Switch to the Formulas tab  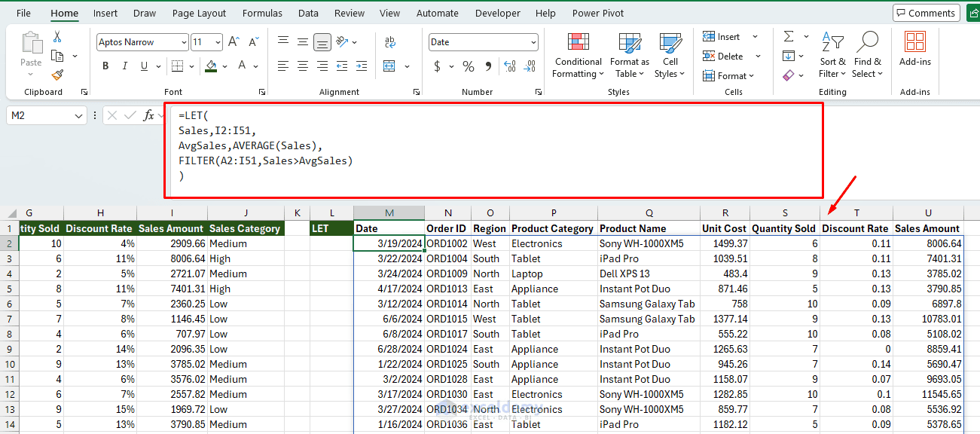(263, 13)
